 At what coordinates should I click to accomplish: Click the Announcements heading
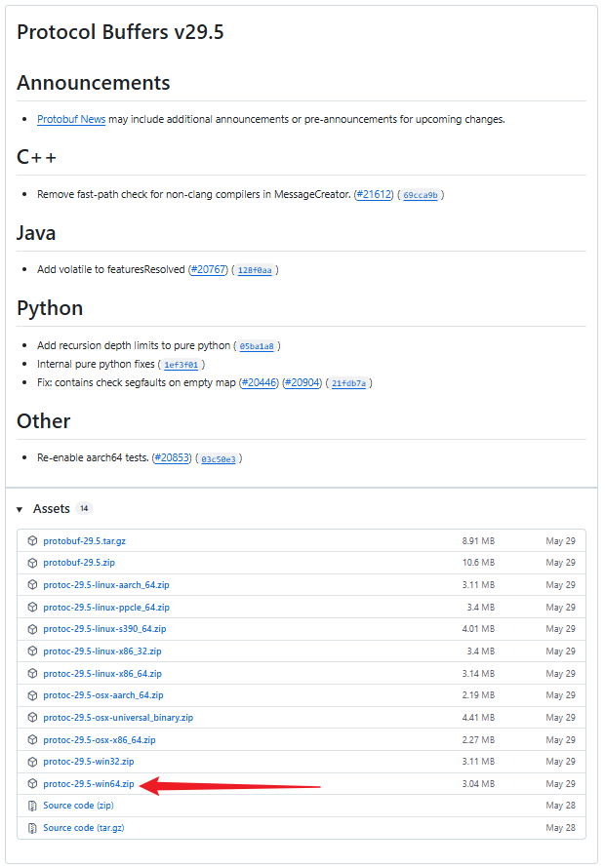coord(94,83)
